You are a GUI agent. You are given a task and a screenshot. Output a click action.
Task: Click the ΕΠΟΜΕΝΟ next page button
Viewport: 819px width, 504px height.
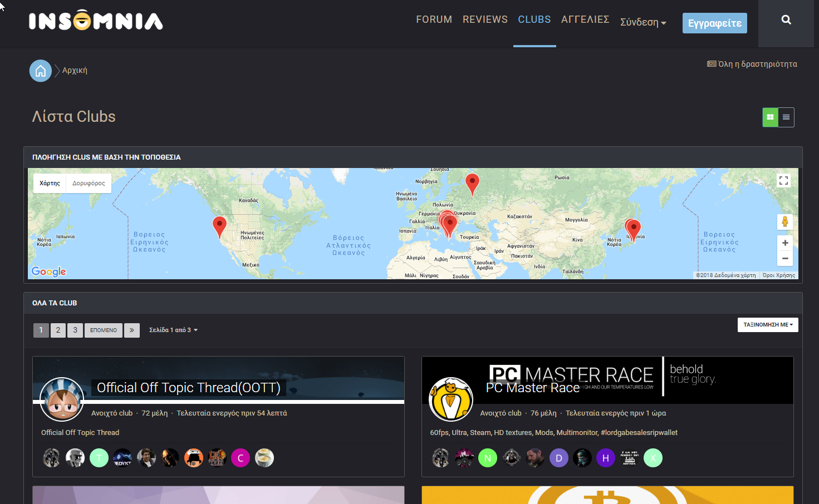point(104,330)
